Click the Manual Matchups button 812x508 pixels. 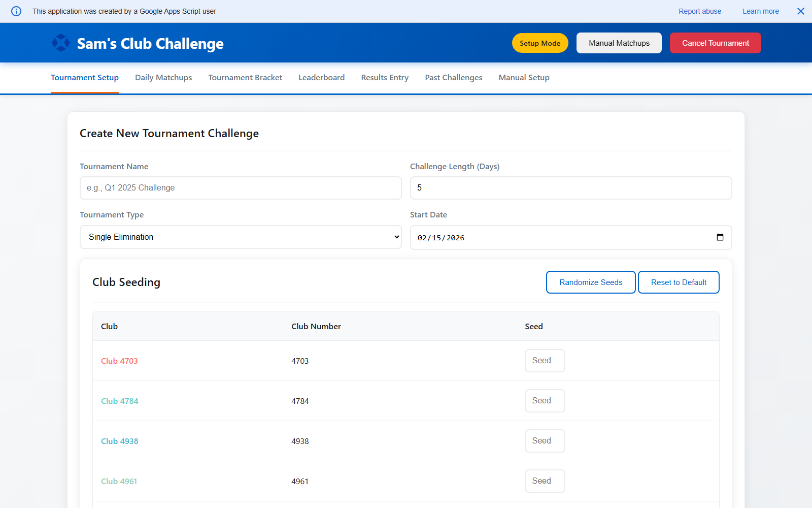click(619, 43)
